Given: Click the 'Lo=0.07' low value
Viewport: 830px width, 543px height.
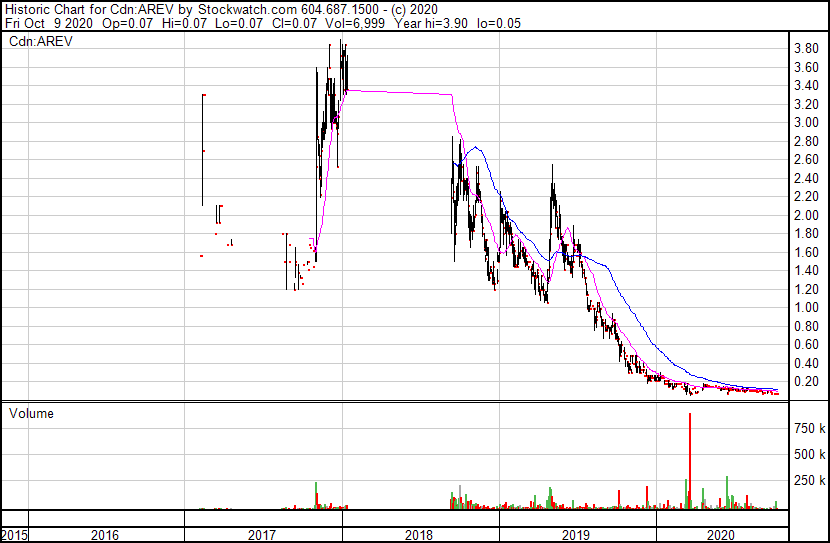Looking at the screenshot, I should [x=239, y=23].
